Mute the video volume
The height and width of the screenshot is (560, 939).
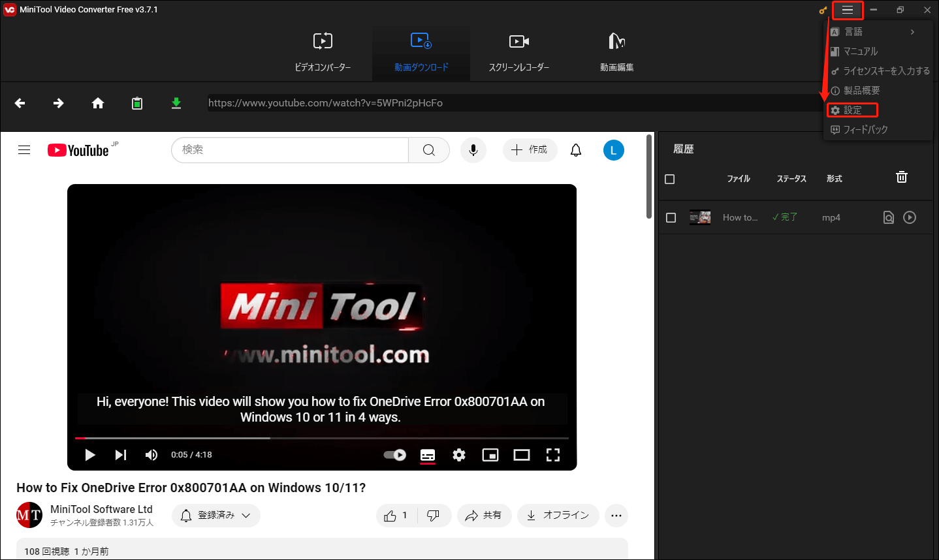coord(151,455)
